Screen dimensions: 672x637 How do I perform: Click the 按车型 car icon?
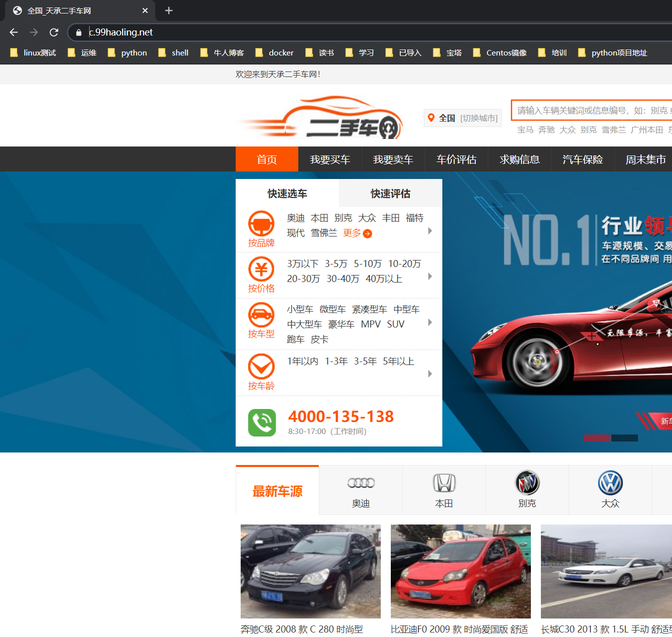(x=261, y=315)
